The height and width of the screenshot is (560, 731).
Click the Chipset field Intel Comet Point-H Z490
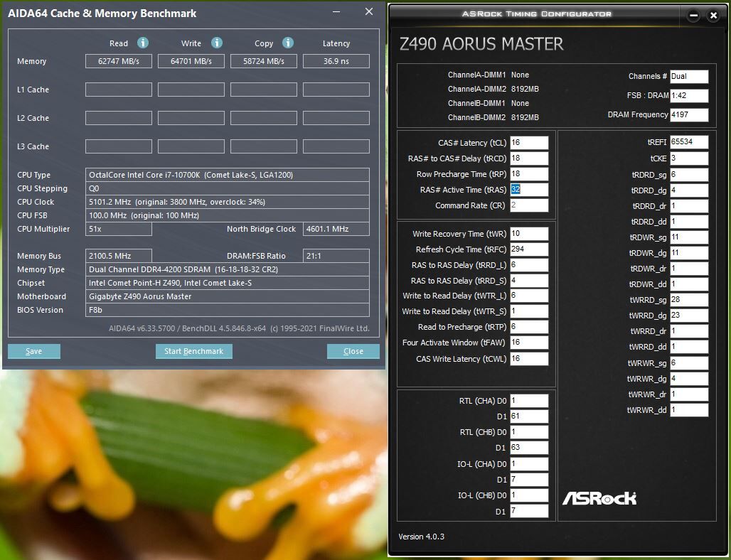pyautogui.click(x=228, y=283)
